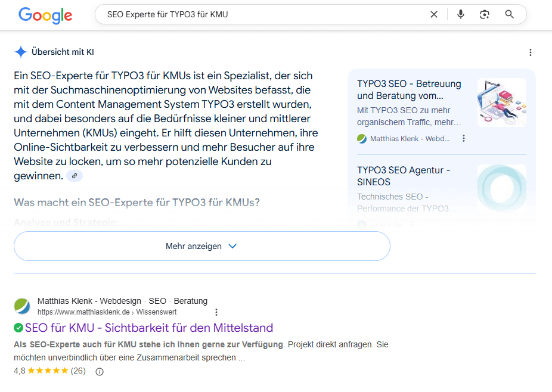552x392 pixels.
Task: Click the 'Technisches SEO - Performance der TYPO3' snippet
Action: (407, 203)
